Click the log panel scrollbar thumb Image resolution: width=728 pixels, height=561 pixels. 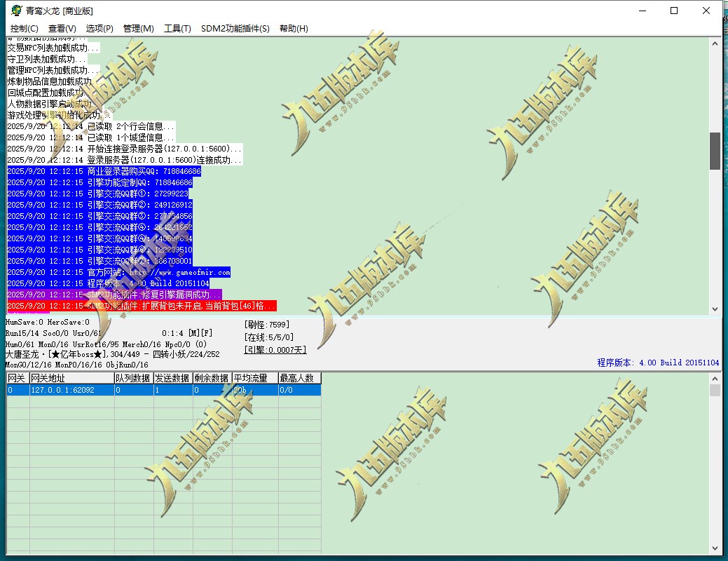pyautogui.click(x=715, y=151)
